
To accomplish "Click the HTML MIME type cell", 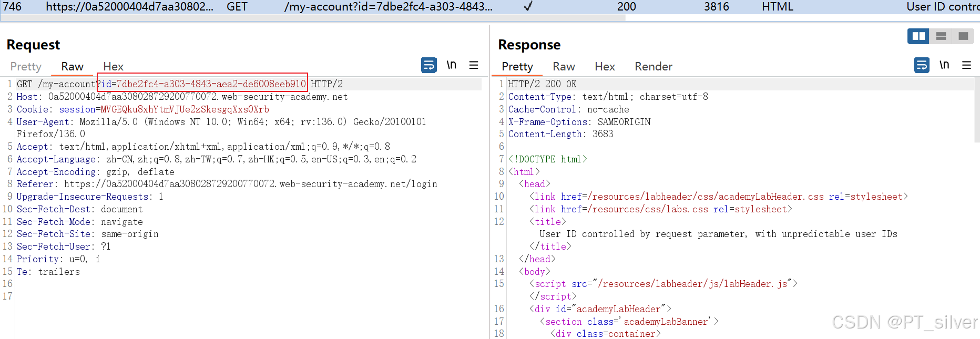I will 778,7.
